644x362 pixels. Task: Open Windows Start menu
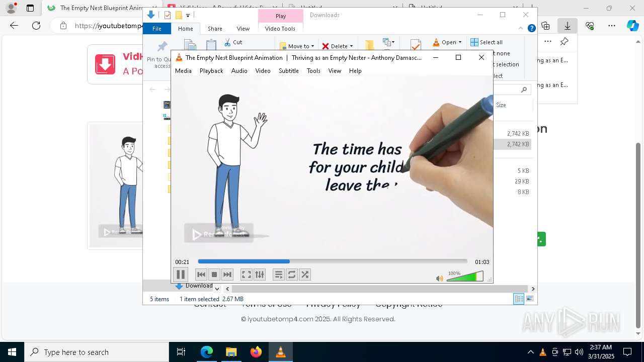click(12, 352)
